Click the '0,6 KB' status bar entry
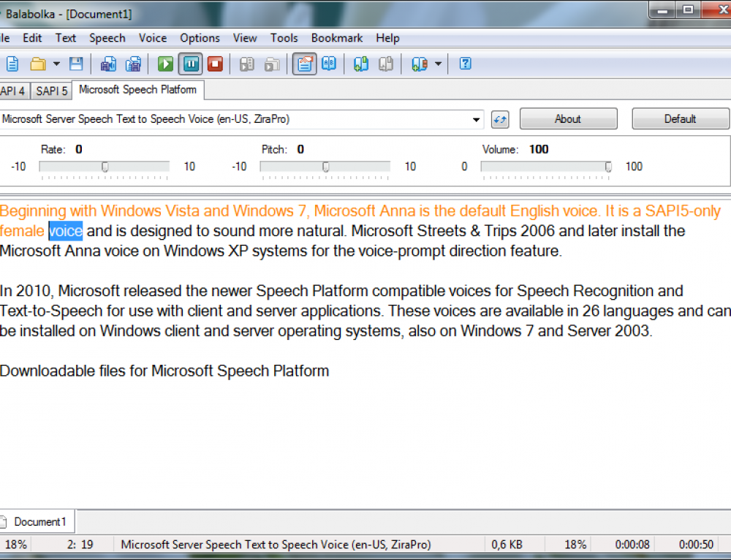 (507, 545)
